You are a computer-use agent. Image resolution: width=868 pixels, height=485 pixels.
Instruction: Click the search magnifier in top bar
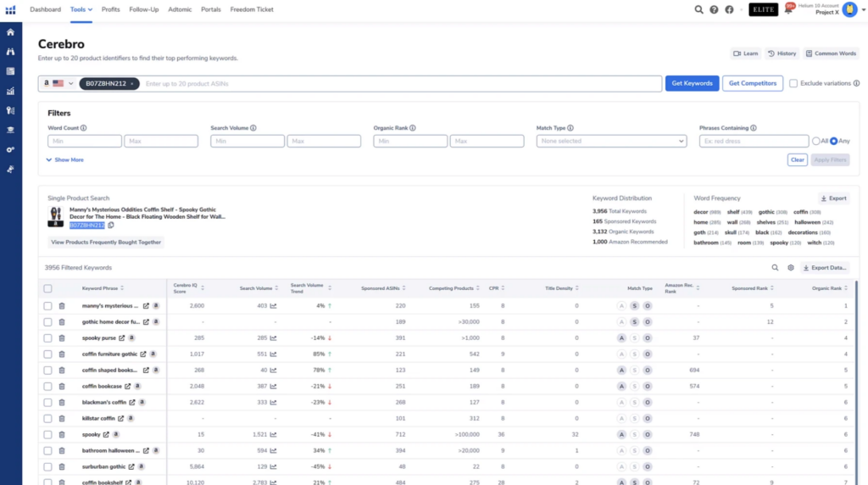(x=698, y=9)
